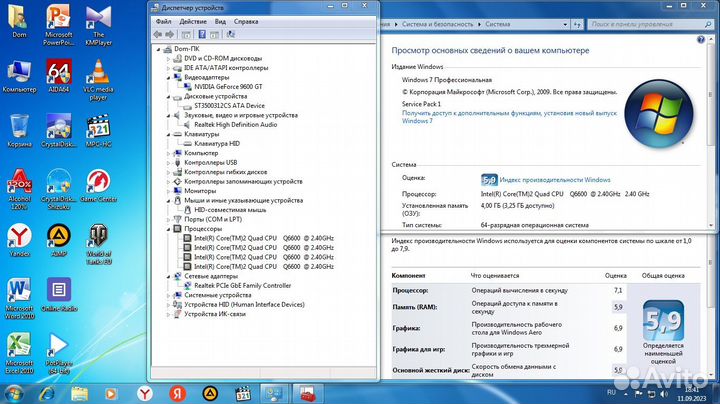Image resolution: width=720 pixels, height=404 pixels.
Task: Expand DVD и CD-ROM дисководы node
Action: point(169,59)
